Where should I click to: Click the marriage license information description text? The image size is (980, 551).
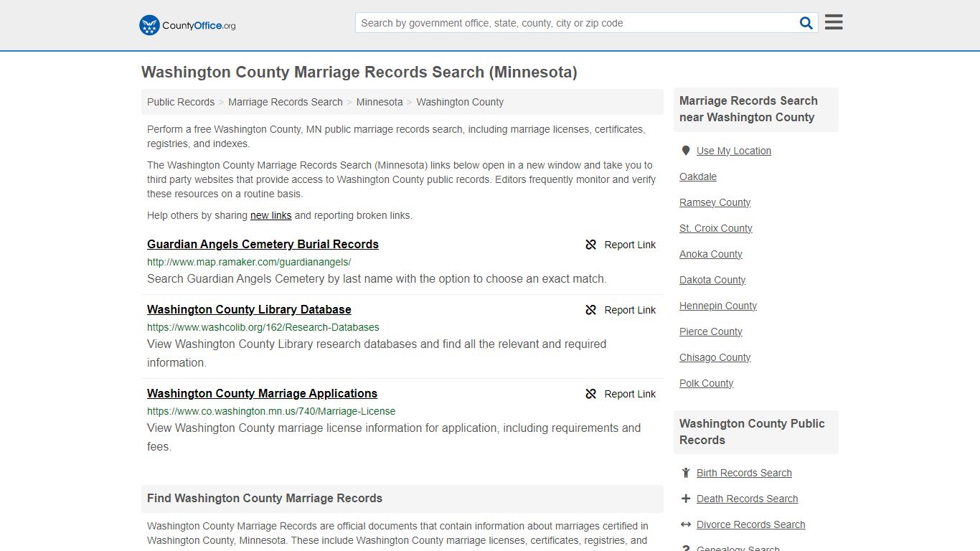[394, 437]
